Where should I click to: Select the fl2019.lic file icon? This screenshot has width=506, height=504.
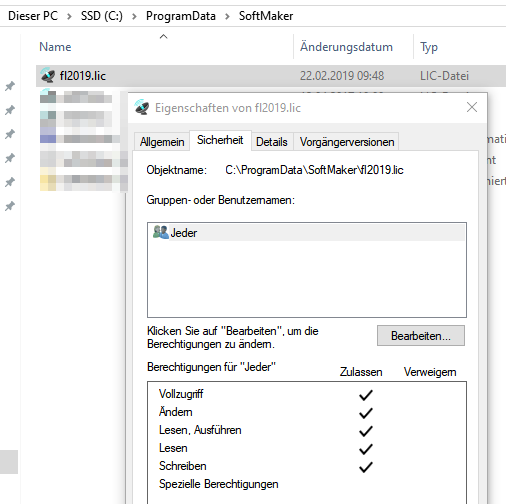(x=48, y=75)
